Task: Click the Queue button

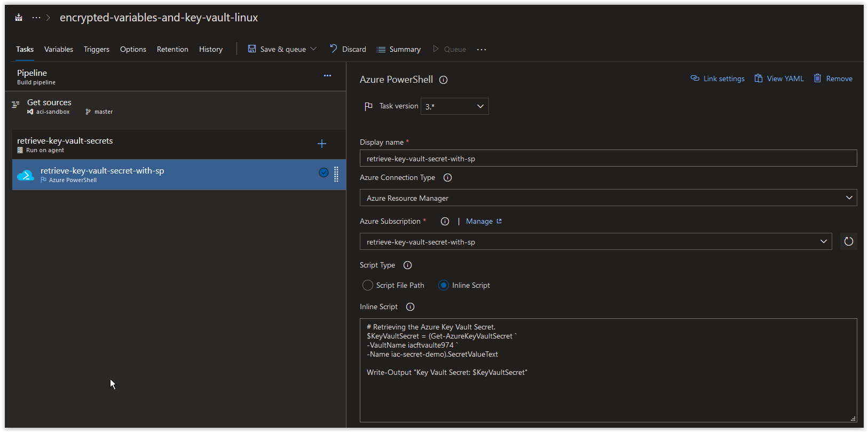Action: 449,49
